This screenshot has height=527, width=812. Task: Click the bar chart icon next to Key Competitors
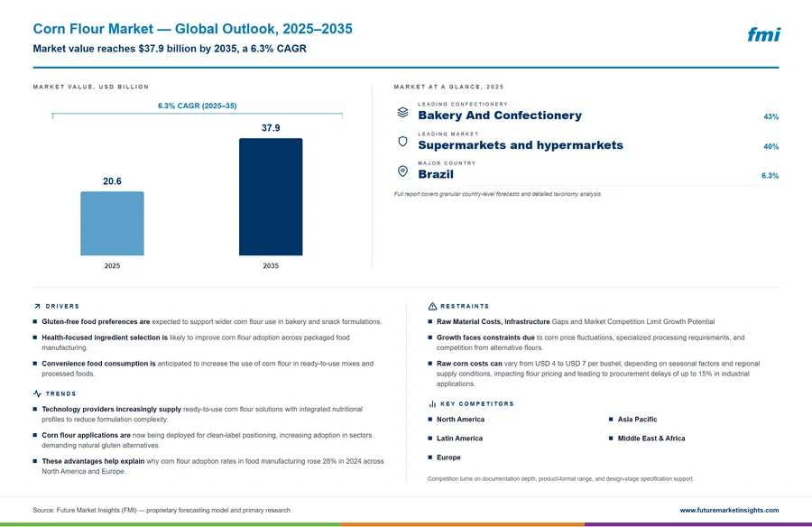(x=432, y=403)
